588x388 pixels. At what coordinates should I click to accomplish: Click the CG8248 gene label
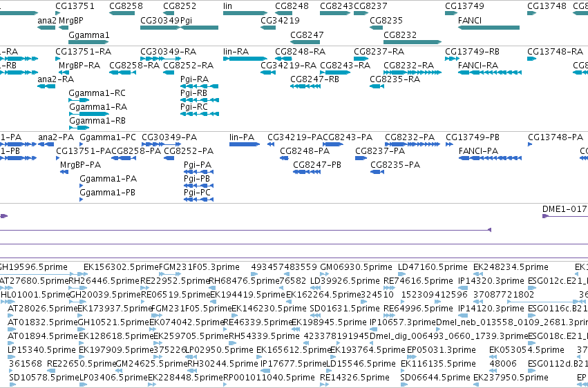[292, 6]
